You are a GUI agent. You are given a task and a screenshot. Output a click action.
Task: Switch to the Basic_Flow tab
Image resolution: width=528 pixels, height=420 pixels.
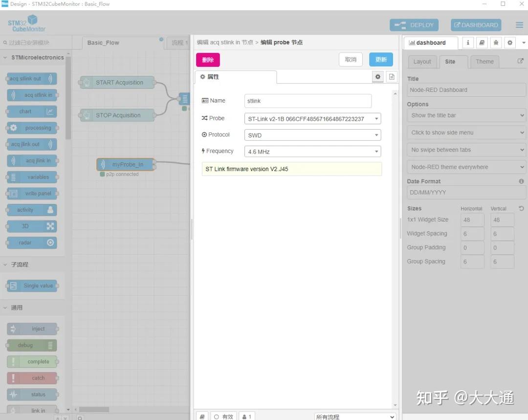tap(103, 43)
